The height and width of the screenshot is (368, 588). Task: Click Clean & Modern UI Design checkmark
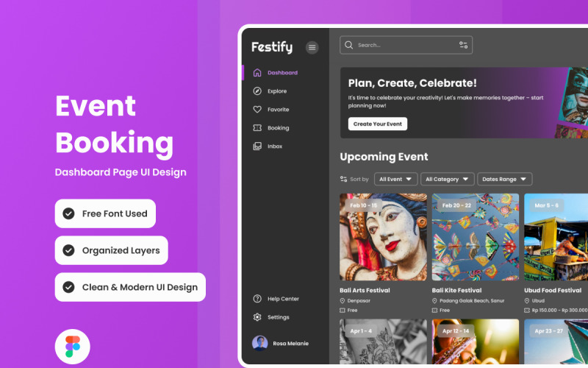(x=68, y=287)
